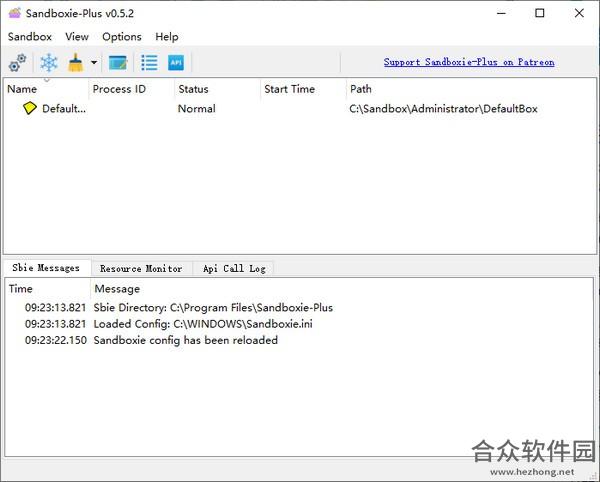Toggle the list view toolbar icon
600x482 pixels.
pyautogui.click(x=149, y=63)
